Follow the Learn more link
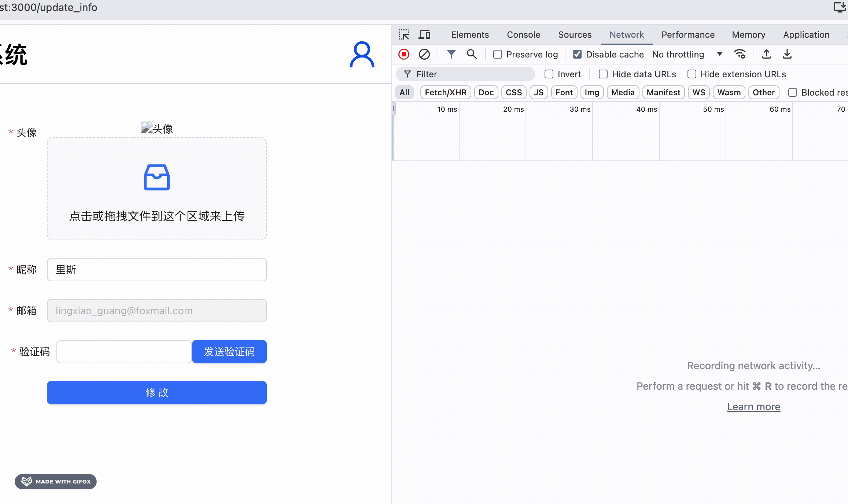 click(x=753, y=407)
